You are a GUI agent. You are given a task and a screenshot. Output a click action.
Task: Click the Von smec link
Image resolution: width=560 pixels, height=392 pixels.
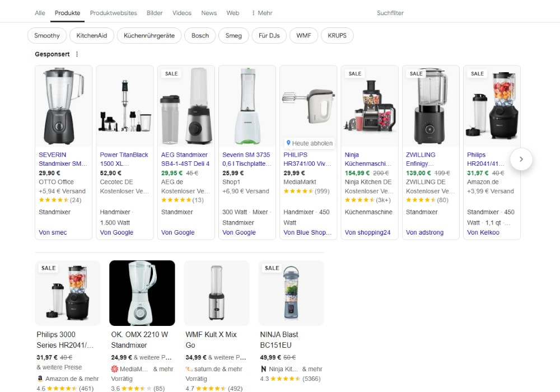coord(53,232)
